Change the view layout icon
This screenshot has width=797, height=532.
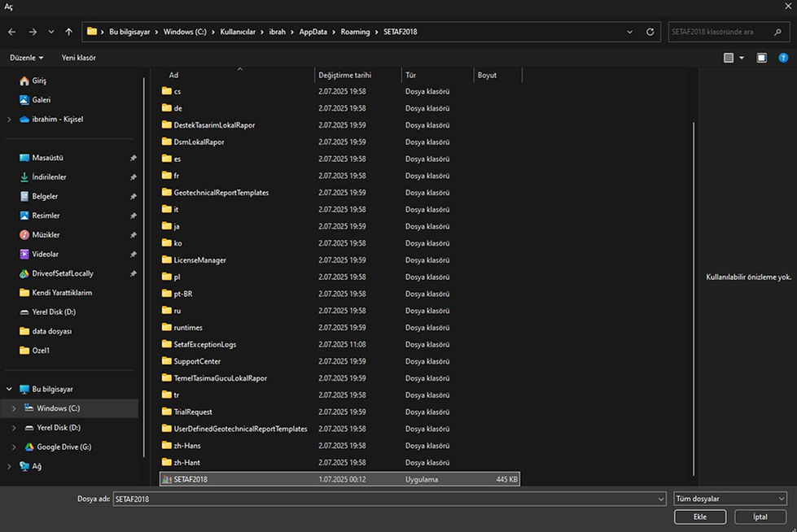tap(729, 58)
